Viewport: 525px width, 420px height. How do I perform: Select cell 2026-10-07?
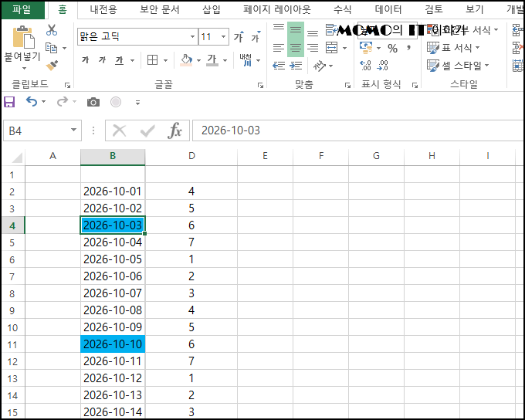113,293
